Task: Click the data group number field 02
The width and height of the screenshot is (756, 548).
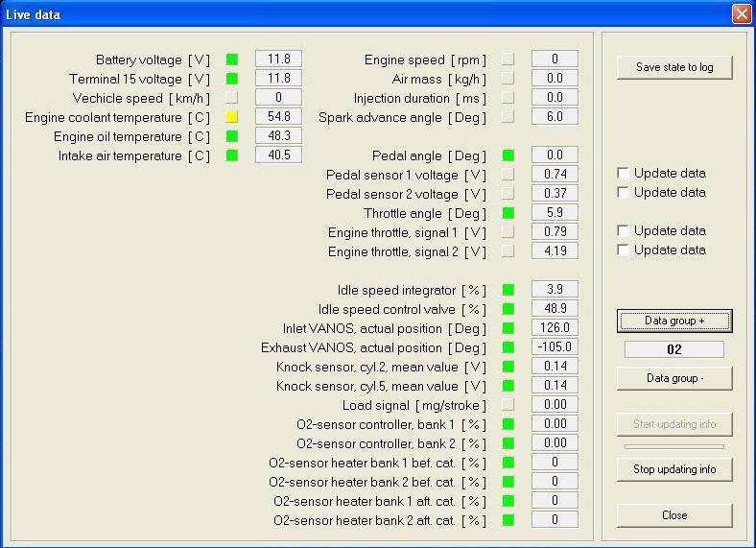Action: pos(674,349)
